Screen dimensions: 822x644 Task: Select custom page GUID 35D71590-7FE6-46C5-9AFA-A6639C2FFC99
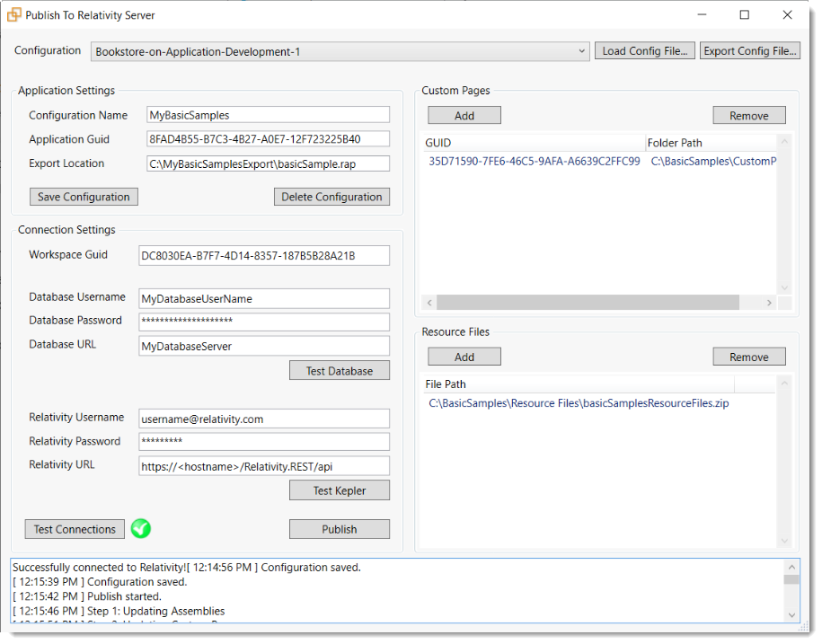coord(535,162)
